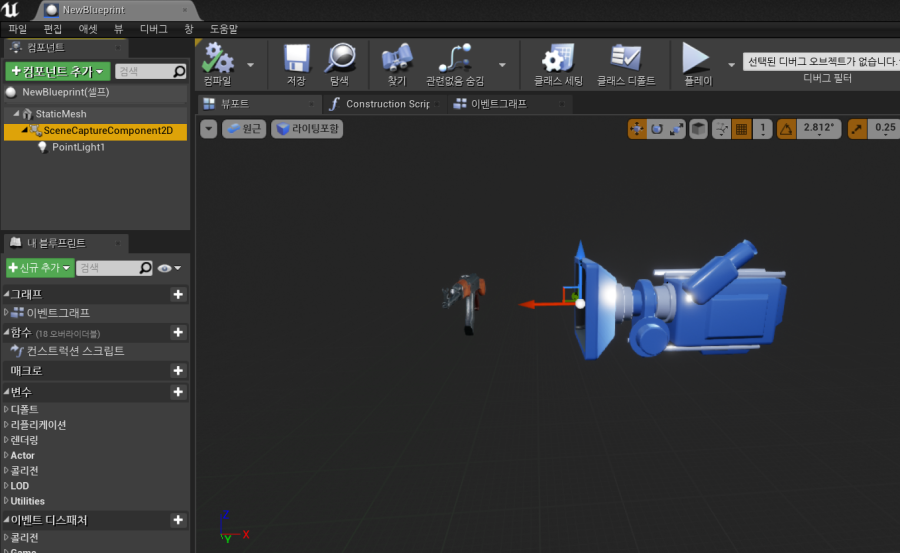900x553 pixels.
Task: Add new graph with 그래프 plus button
Action: [x=178, y=295]
